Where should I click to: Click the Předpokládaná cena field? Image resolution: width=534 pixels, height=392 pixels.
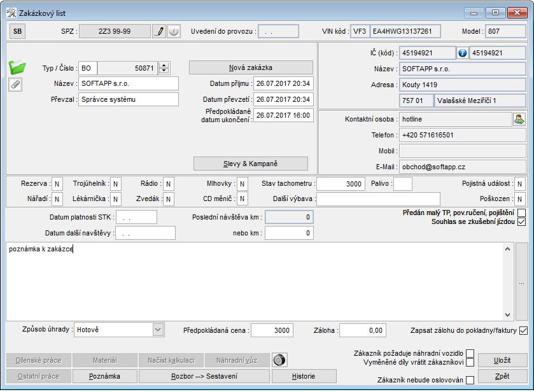(x=272, y=330)
